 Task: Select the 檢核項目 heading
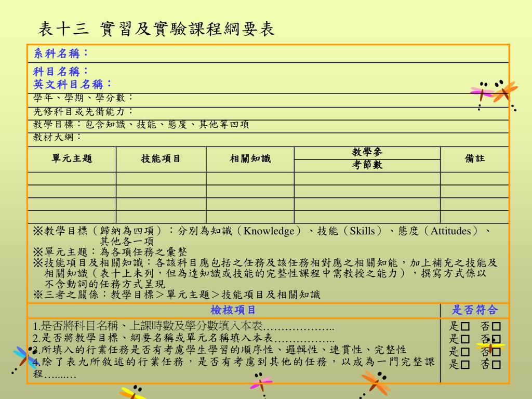point(233,310)
